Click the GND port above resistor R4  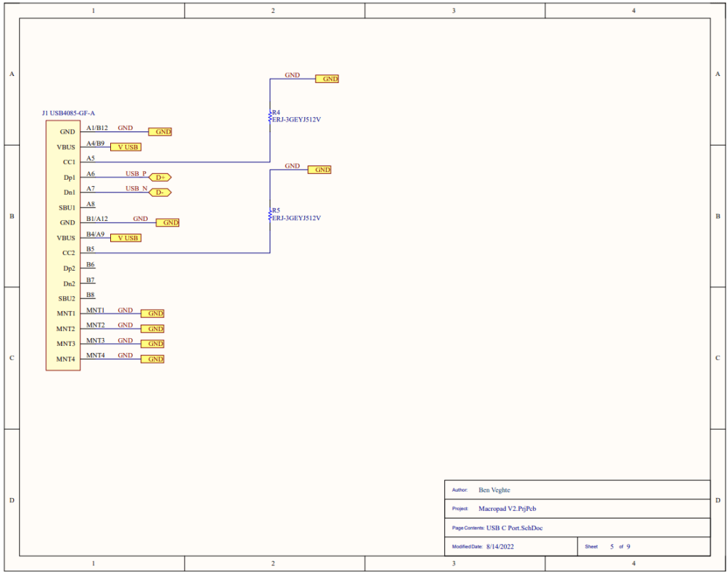point(327,79)
